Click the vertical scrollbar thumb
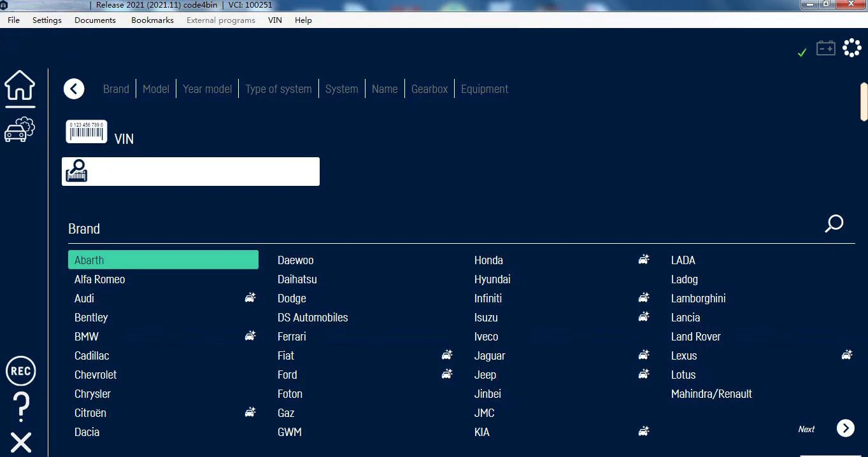This screenshot has width=868, height=457. coord(864,102)
